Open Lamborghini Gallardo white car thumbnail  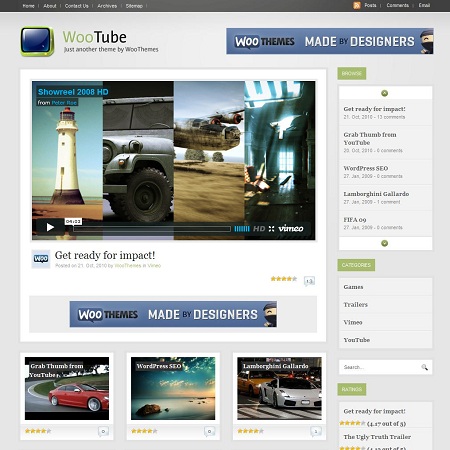point(279,388)
